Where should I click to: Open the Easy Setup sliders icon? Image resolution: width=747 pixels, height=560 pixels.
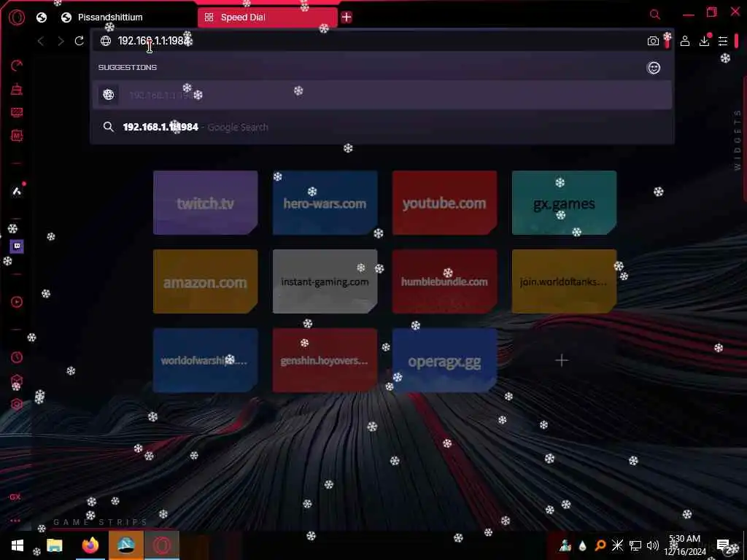tap(723, 42)
